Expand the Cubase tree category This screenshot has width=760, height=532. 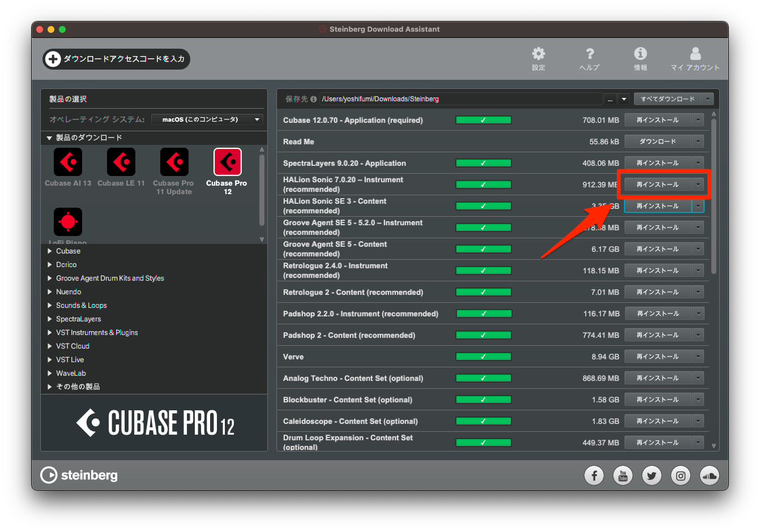[50, 251]
